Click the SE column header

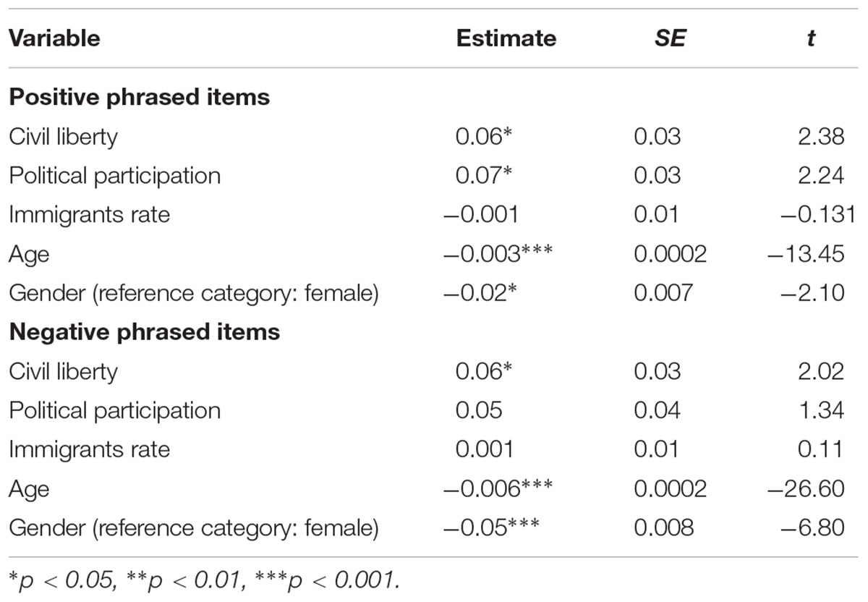(x=669, y=38)
